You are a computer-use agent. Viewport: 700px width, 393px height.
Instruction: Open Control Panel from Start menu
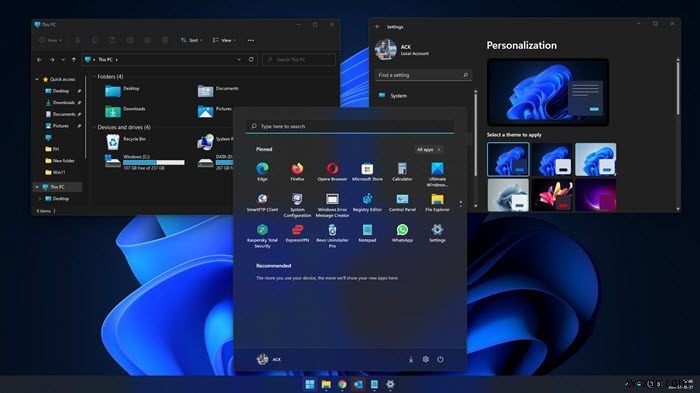(x=402, y=202)
